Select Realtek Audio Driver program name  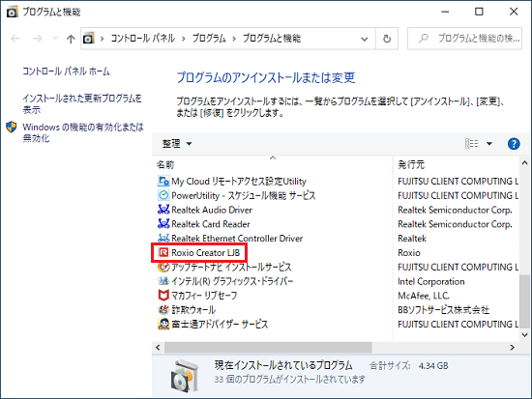[x=212, y=210]
